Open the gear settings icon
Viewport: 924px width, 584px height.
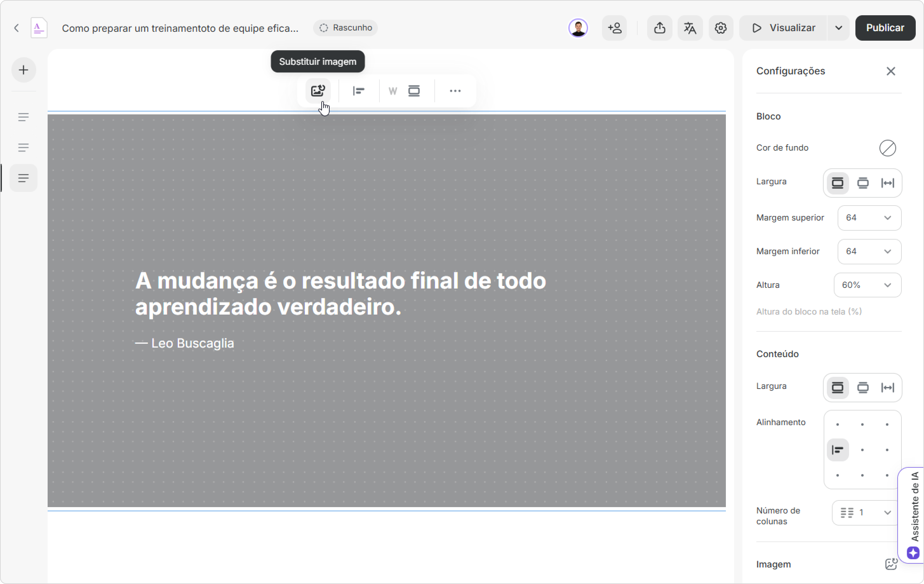721,28
